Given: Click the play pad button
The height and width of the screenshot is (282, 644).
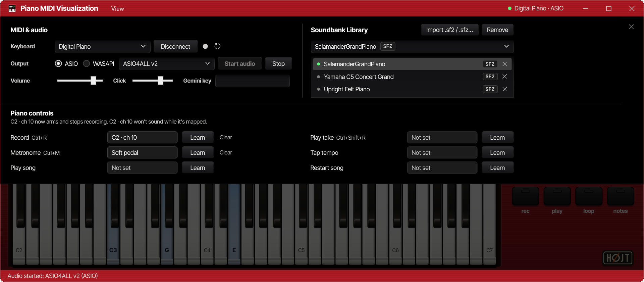Looking at the screenshot, I should coord(557,196).
